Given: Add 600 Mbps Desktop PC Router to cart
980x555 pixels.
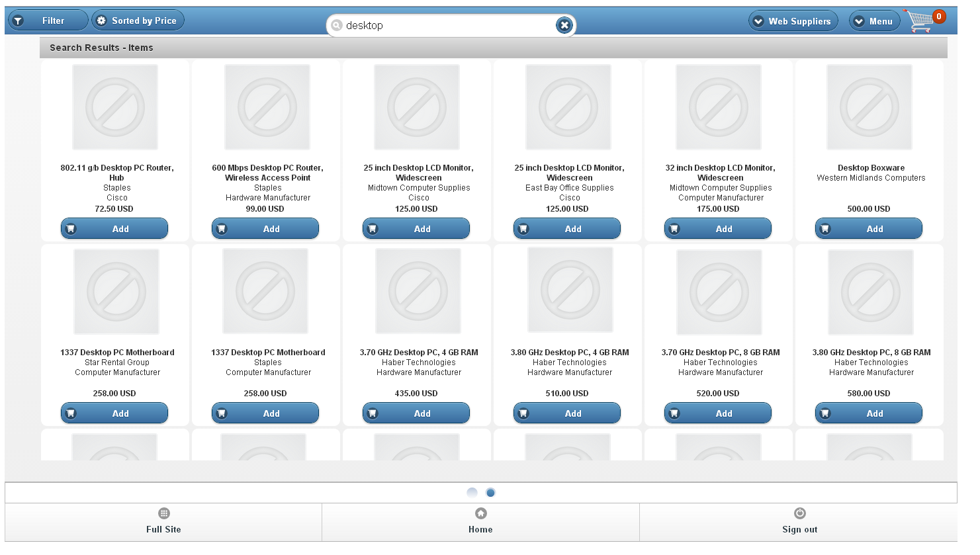Looking at the screenshot, I should click(265, 229).
